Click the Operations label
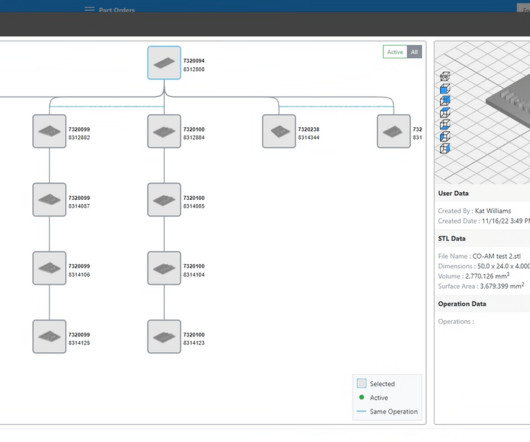 pyautogui.click(x=456, y=321)
